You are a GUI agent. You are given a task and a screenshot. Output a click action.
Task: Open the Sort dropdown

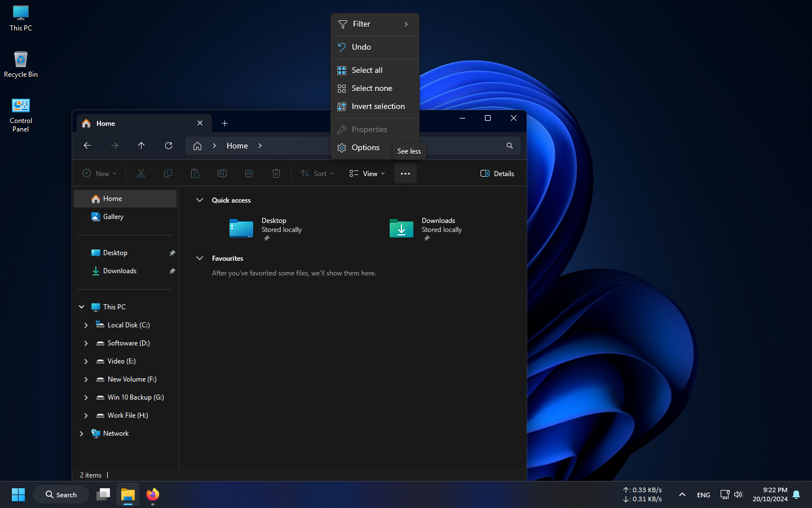click(x=317, y=173)
